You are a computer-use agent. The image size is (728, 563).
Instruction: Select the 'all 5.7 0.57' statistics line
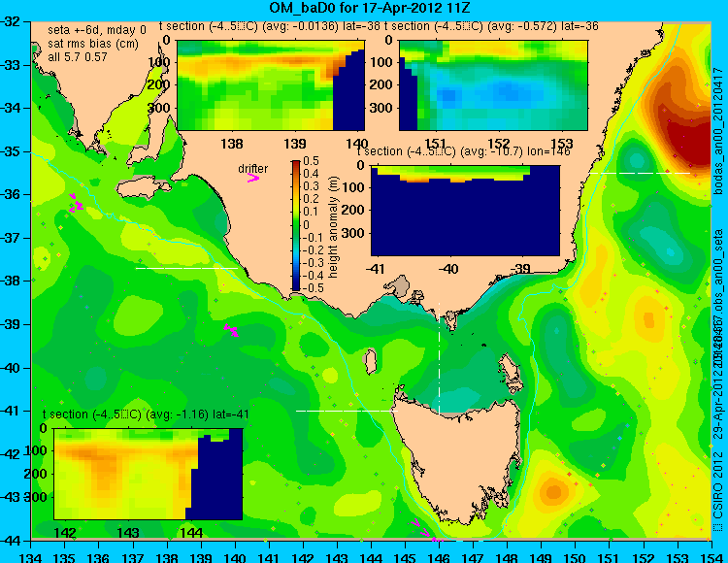[x=78, y=57]
